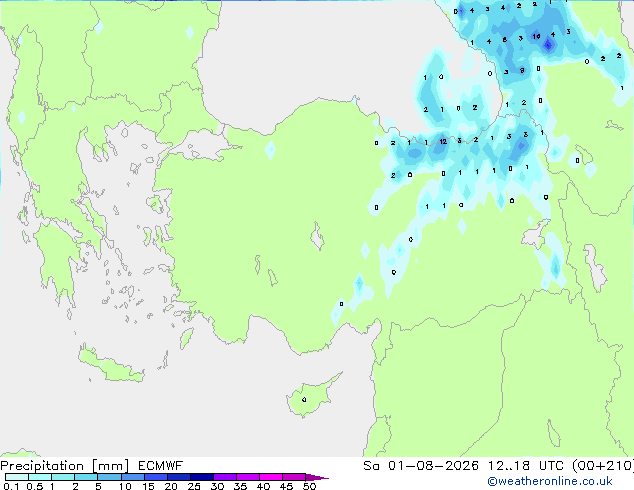Click the "0" precipitation value over Cyprus
This screenshot has width=634, height=490.
[304, 399]
